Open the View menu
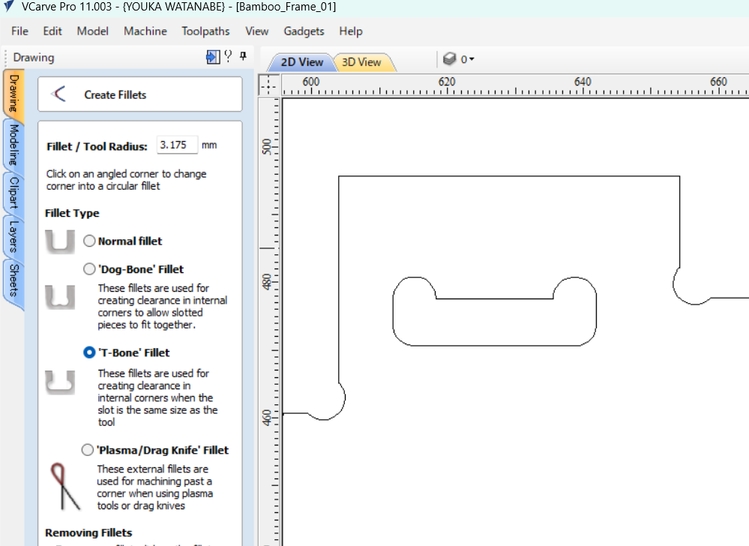The width and height of the screenshot is (749, 546). click(x=257, y=31)
